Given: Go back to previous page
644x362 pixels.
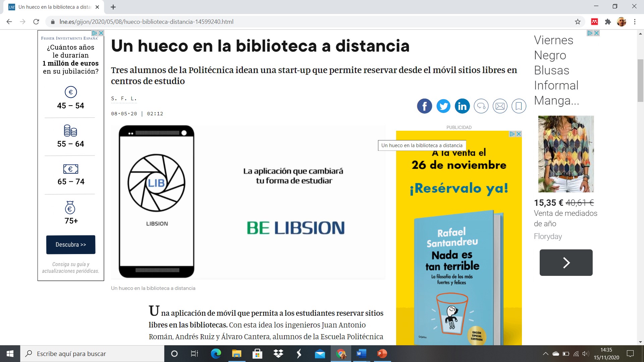Looking at the screenshot, I should [x=9, y=22].
